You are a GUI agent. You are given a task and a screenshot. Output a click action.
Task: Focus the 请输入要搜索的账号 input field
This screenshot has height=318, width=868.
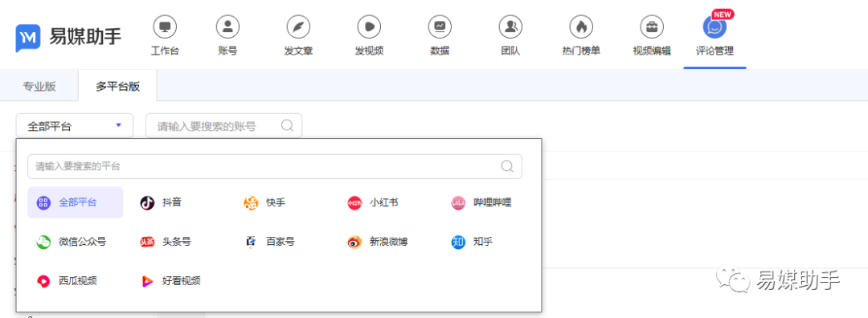(x=223, y=125)
